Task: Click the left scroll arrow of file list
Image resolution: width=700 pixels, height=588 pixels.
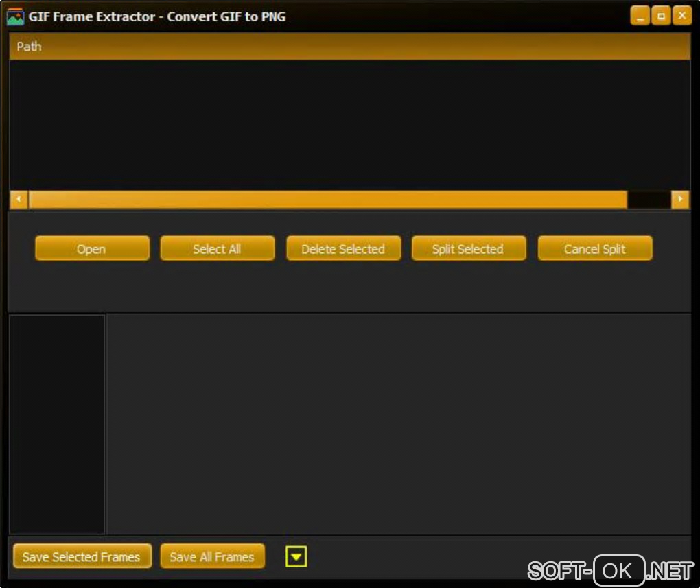Action: (19, 199)
